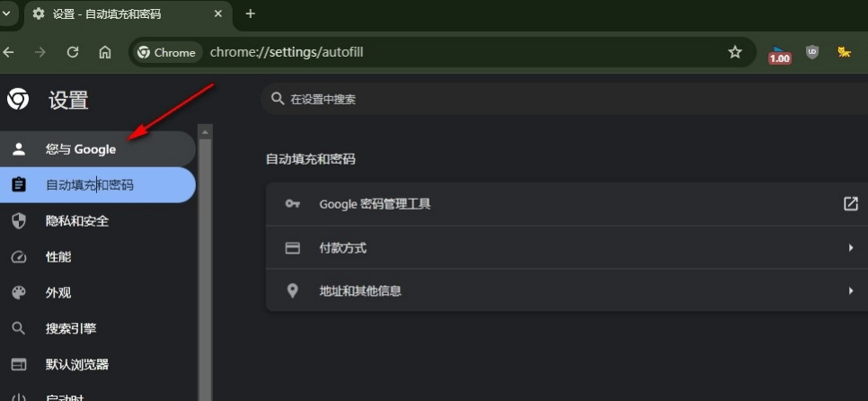Expand 付款方式 using its arrow

(850, 248)
